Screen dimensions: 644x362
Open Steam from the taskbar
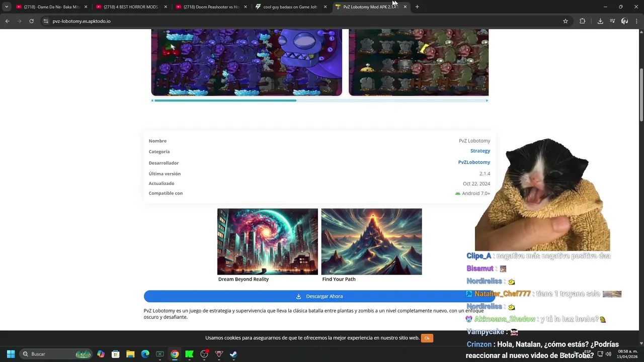point(233,354)
